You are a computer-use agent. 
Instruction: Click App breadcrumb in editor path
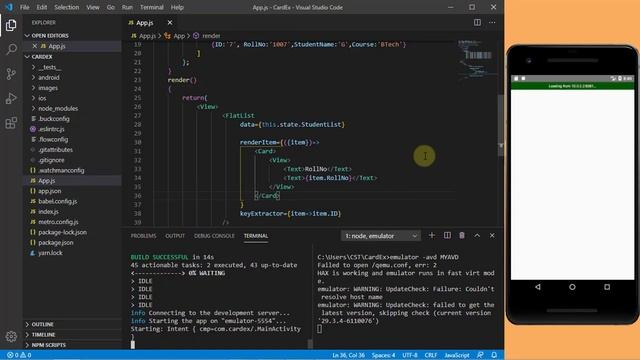pos(179,36)
